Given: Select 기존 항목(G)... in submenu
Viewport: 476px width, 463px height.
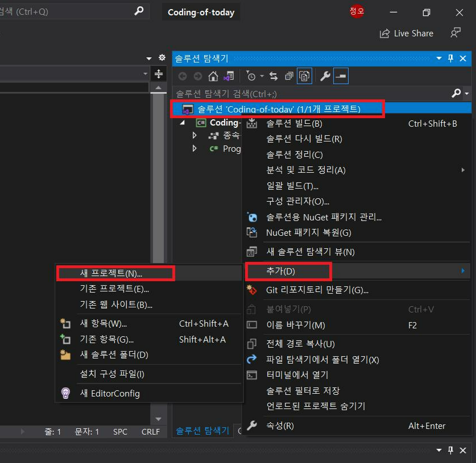Looking at the screenshot, I should coord(149,339).
